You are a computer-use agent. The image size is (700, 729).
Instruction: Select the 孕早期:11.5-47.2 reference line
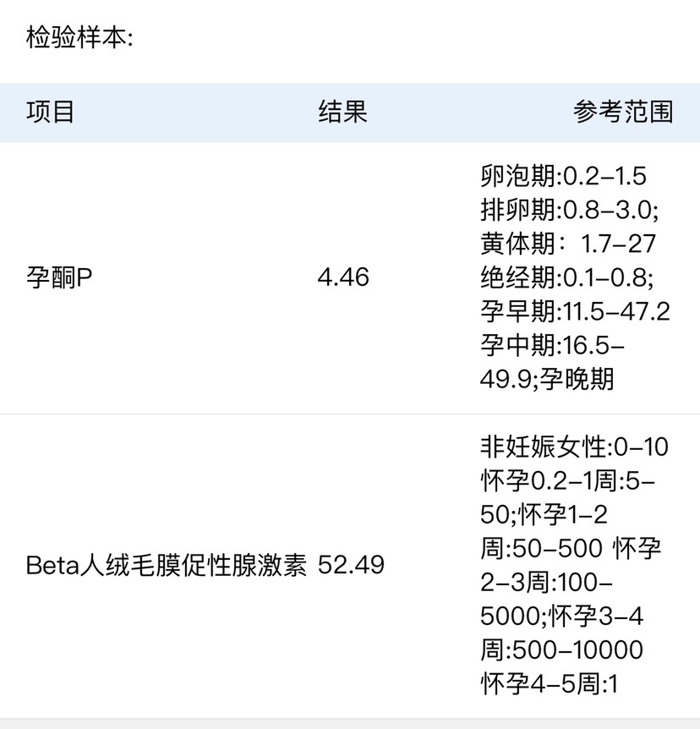[575, 311]
